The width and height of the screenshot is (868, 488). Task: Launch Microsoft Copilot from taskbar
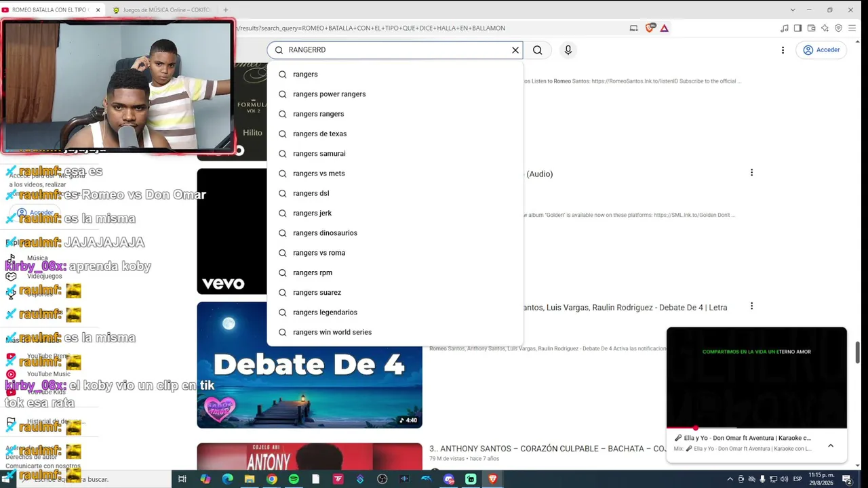205,479
